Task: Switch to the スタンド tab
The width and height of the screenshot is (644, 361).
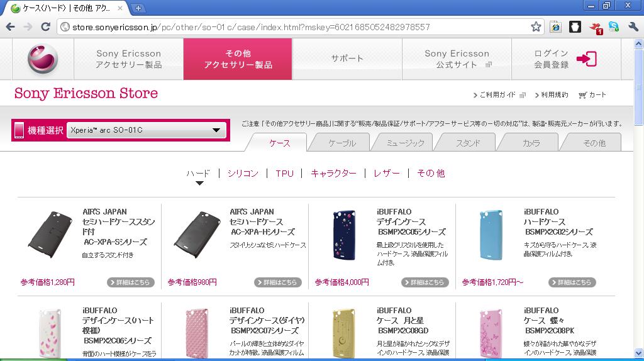Action: coord(468,143)
